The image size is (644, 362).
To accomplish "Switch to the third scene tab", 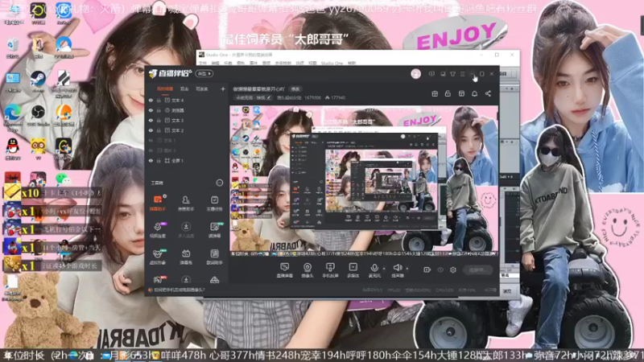I will tap(202, 88).
